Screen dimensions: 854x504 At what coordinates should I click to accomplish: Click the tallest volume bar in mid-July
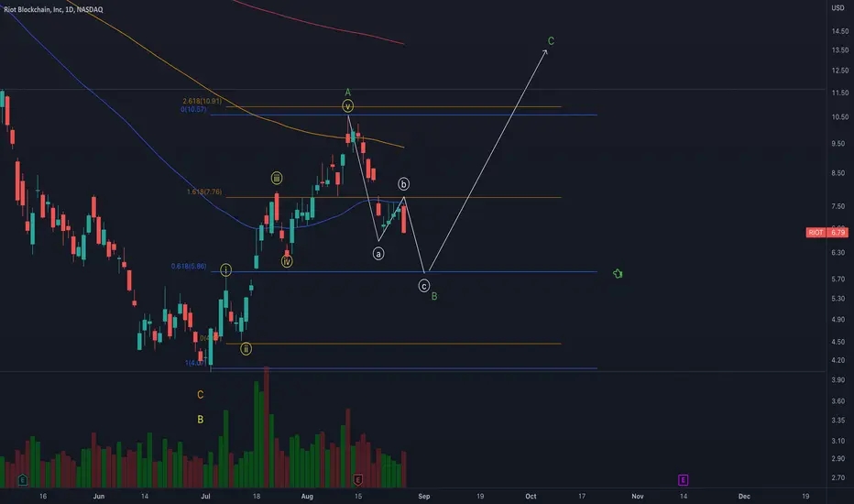coord(267,427)
